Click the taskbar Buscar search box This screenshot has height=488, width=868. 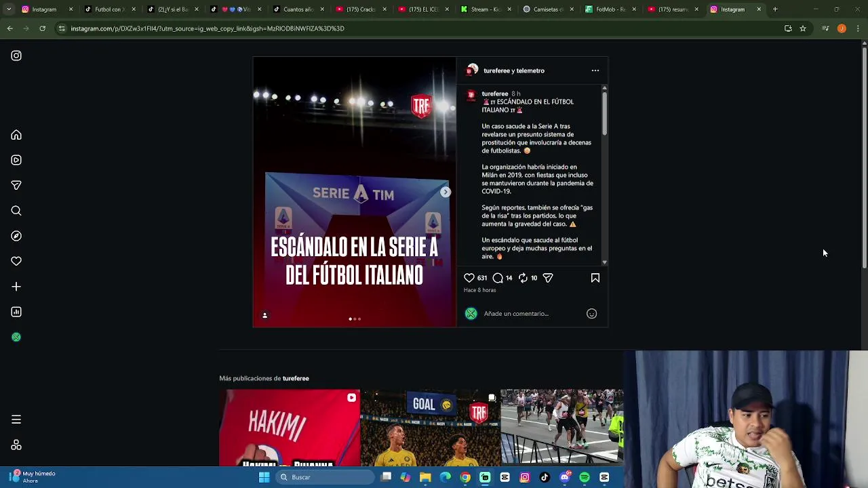(325, 477)
